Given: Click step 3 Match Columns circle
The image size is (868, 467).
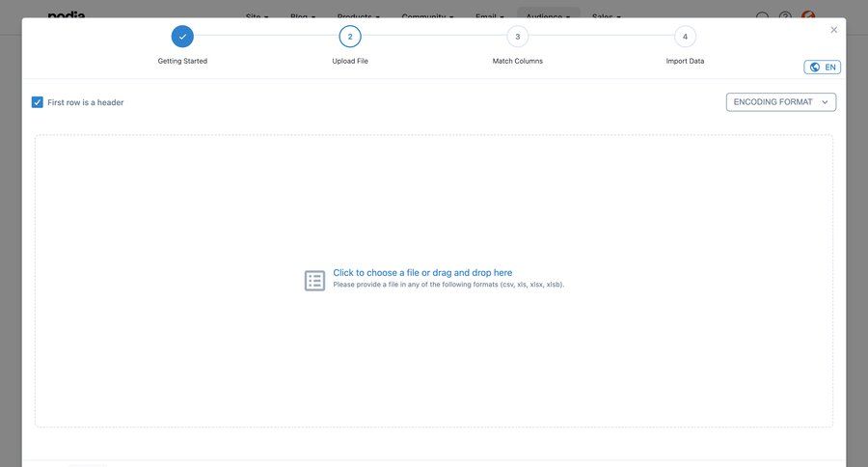Looking at the screenshot, I should [518, 37].
